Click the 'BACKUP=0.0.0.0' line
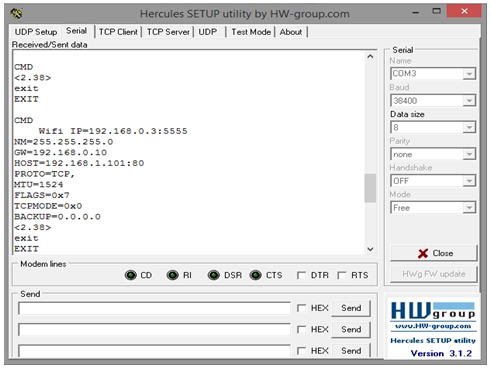 (57, 217)
